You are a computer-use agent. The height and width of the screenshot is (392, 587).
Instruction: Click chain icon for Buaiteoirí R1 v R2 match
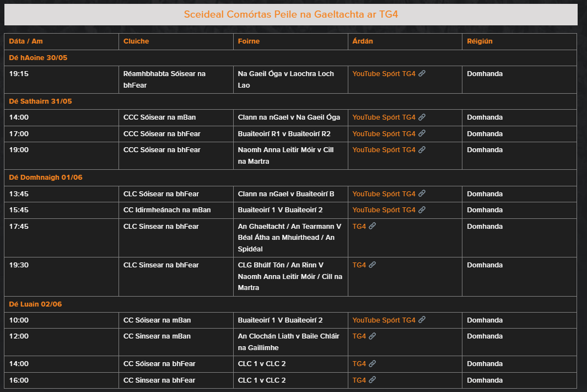click(x=422, y=133)
